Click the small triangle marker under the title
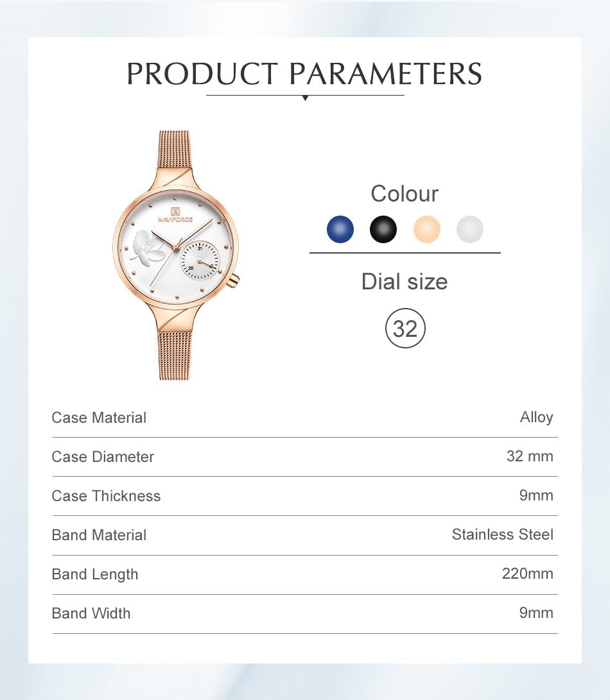 305,98
